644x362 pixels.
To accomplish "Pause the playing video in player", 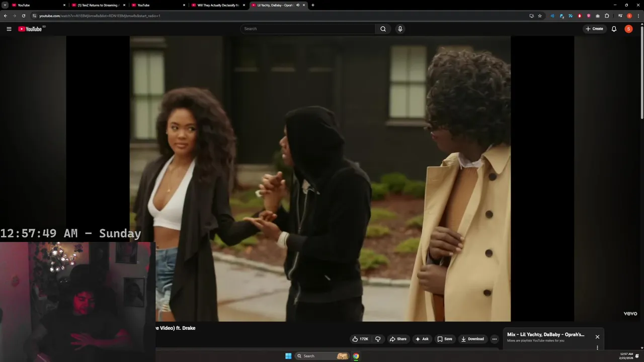I will [320, 178].
